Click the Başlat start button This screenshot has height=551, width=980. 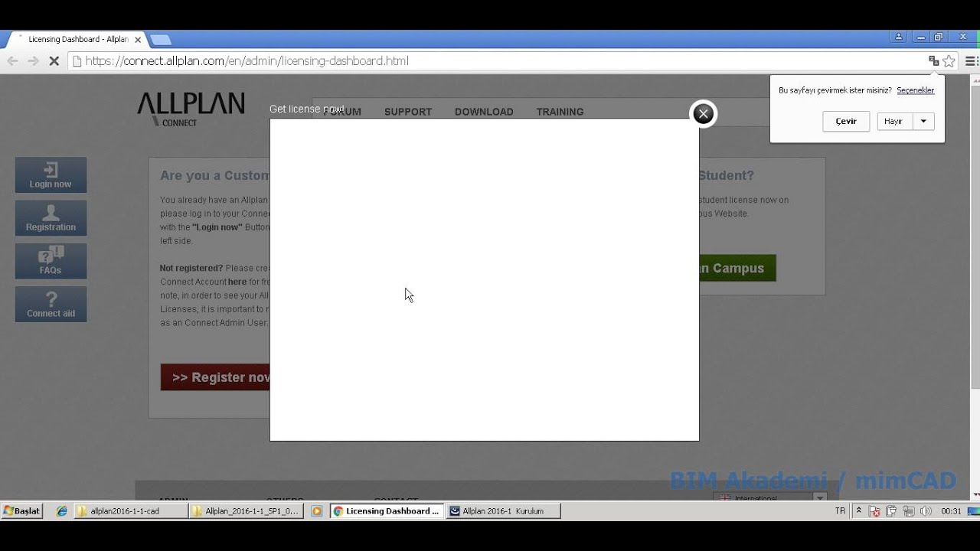pyautogui.click(x=21, y=510)
